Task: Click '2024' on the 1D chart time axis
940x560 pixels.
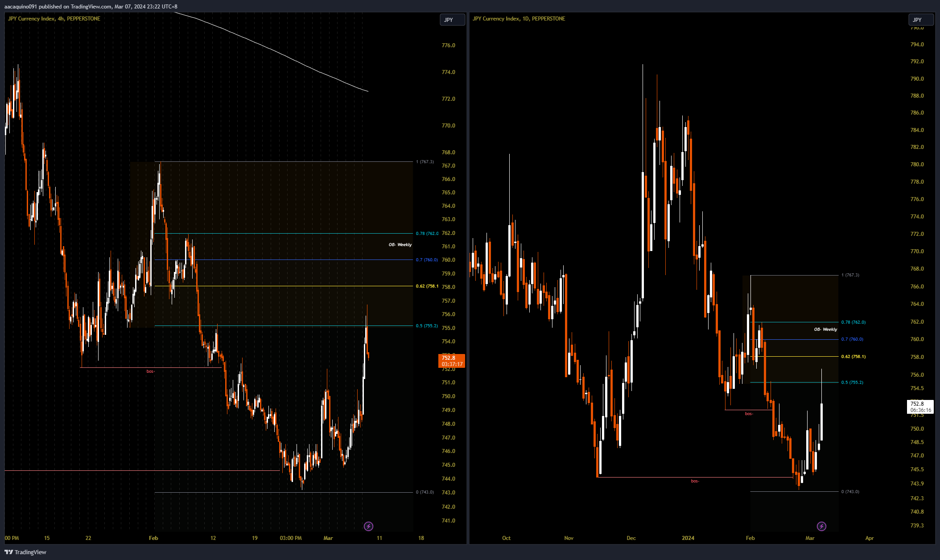Action: point(688,538)
